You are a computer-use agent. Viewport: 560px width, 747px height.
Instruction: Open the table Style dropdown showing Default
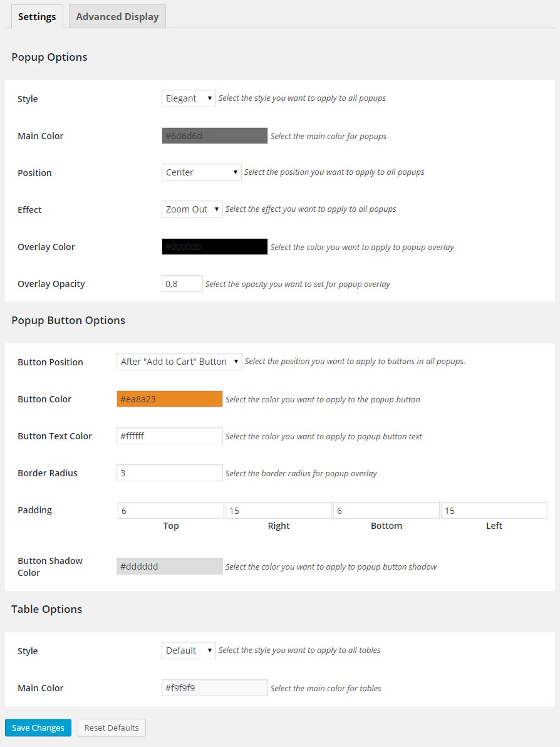(189, 650)
